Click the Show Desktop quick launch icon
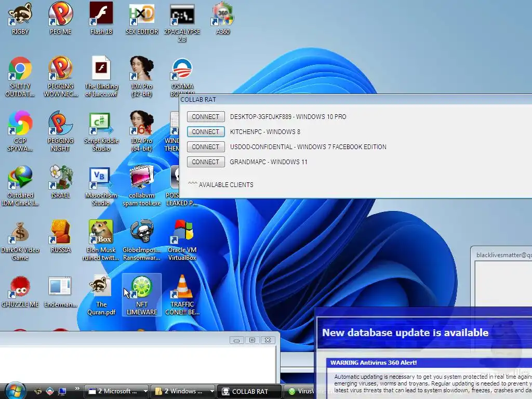Viewport: 532px width, 399px height. pos(62,391)
